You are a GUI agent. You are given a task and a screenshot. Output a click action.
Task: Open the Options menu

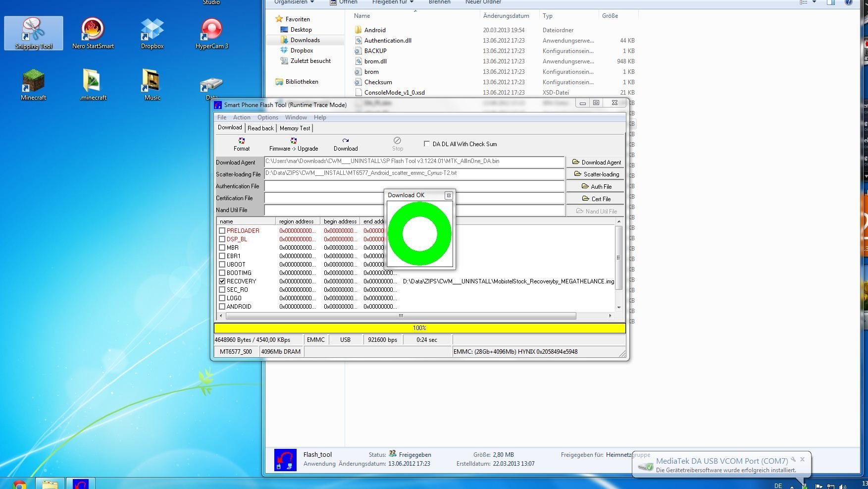[x=268, y=117]
